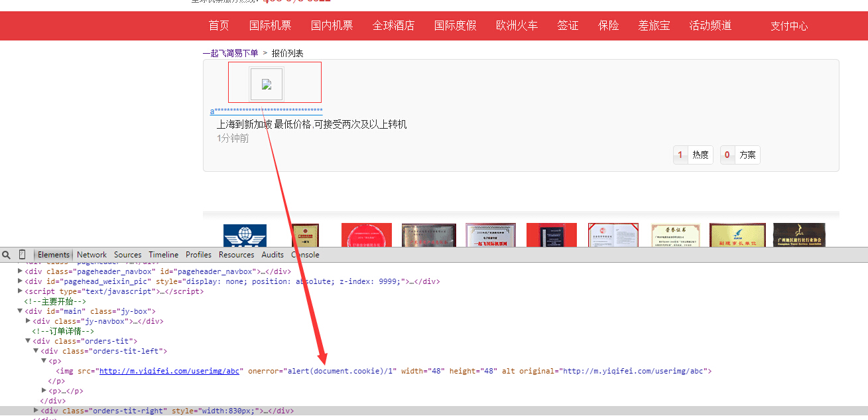Select text 上海到新加坡 最低价格,可接受两次及以上转机

[x=312, y=124]
